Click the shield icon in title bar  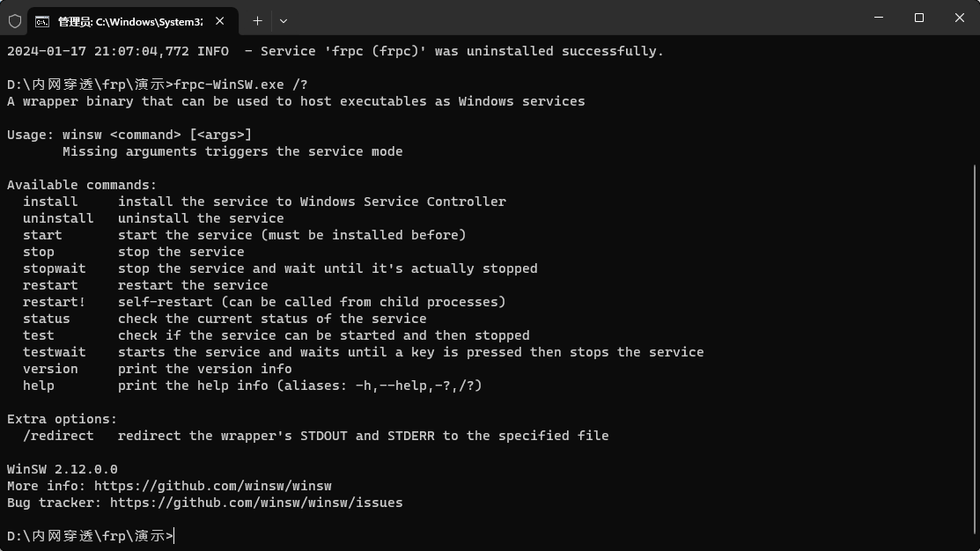click(15, 21)
